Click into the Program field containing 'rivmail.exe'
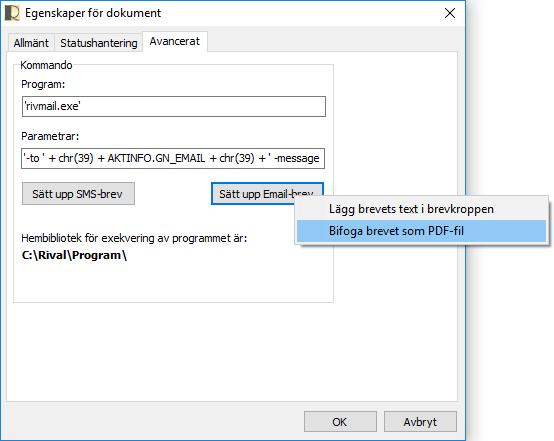 pos(173,106)
